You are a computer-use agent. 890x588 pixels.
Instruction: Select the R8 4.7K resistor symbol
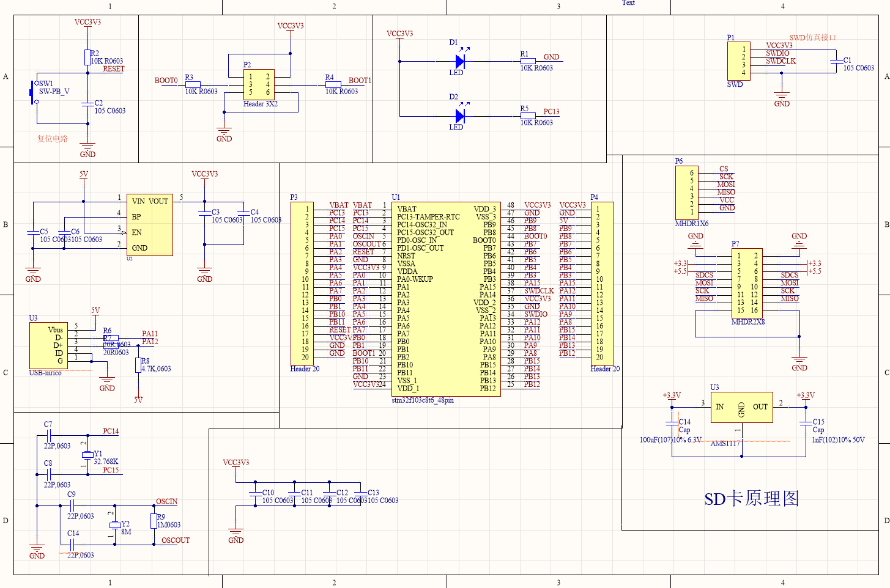pos(138,365)
